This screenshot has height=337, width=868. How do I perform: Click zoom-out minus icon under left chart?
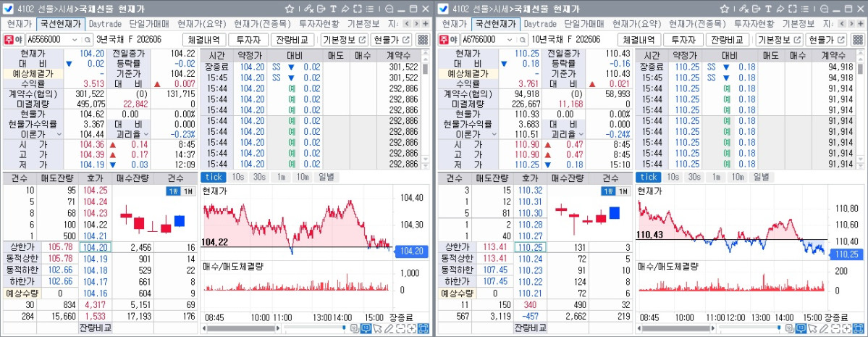401,328
